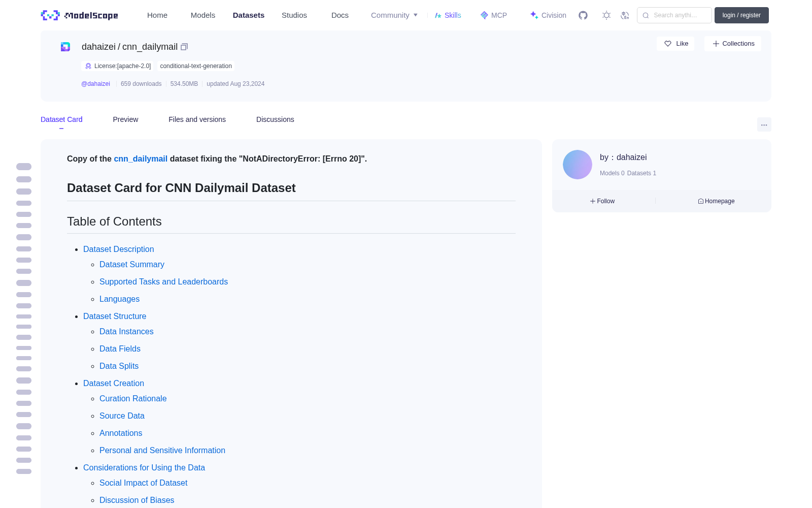The width and height of the screenshot is (812, 508).
Task: Jump to Dataset Structure section
Action: coord(115,316)
